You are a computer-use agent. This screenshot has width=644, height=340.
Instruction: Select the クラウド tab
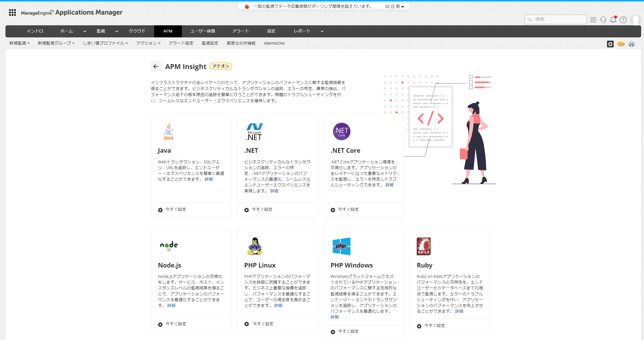pos(137,31)
